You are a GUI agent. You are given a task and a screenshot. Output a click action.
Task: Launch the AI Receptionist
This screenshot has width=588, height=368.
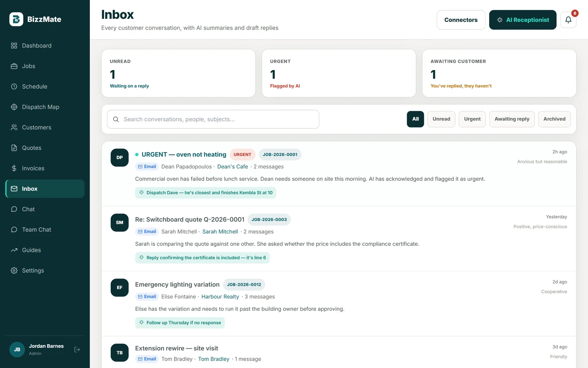click(x=523, y=20)
